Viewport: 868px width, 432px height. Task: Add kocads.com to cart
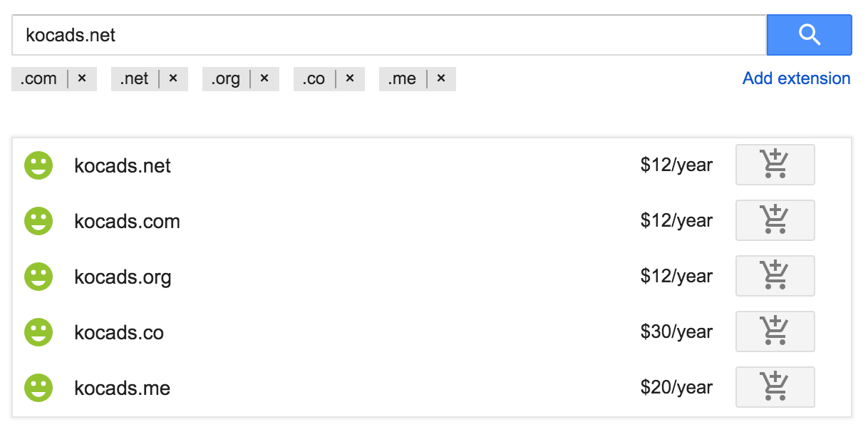pyautogui.click(x=775, y=220)
